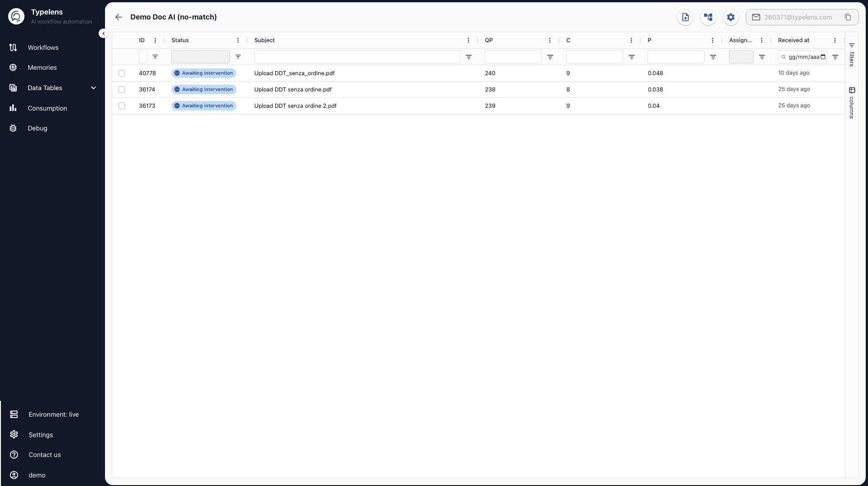Select Consumption in the sidebar
The width and height of the screenshot is (868, 486).
48,108
